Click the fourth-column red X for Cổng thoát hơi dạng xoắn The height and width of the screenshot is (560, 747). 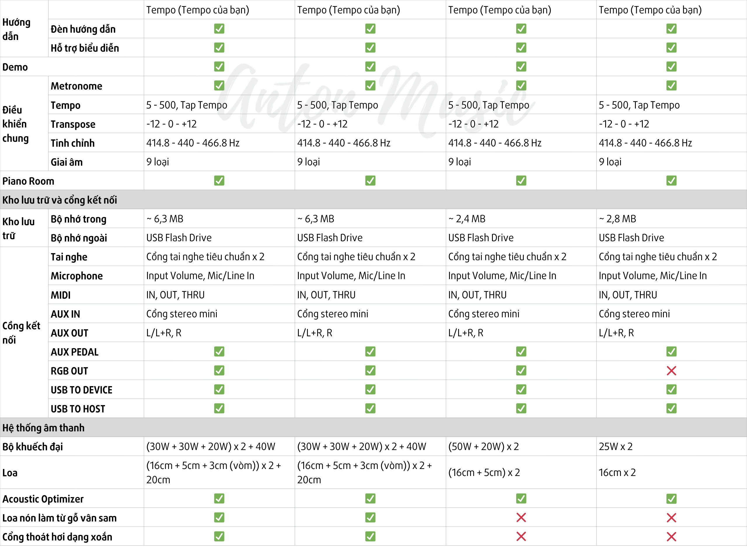click(671, 536)
